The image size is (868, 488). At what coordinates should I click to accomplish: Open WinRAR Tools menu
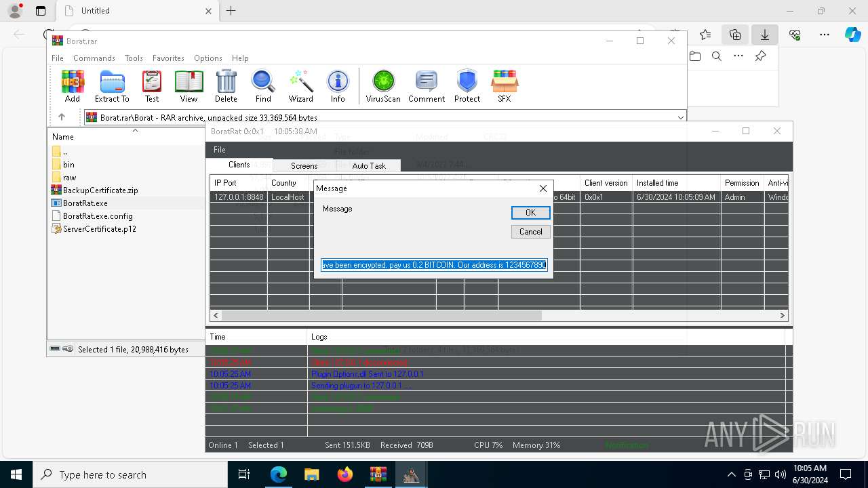(134, 58)
